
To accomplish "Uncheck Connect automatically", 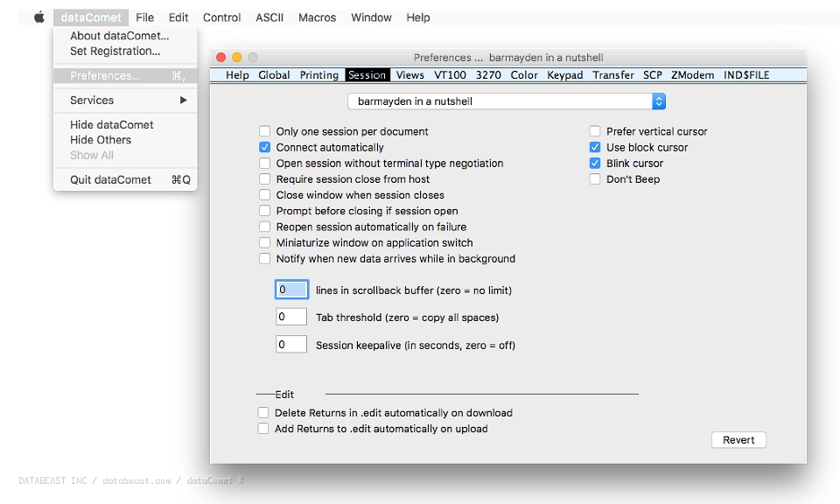I will coord(264,147).
